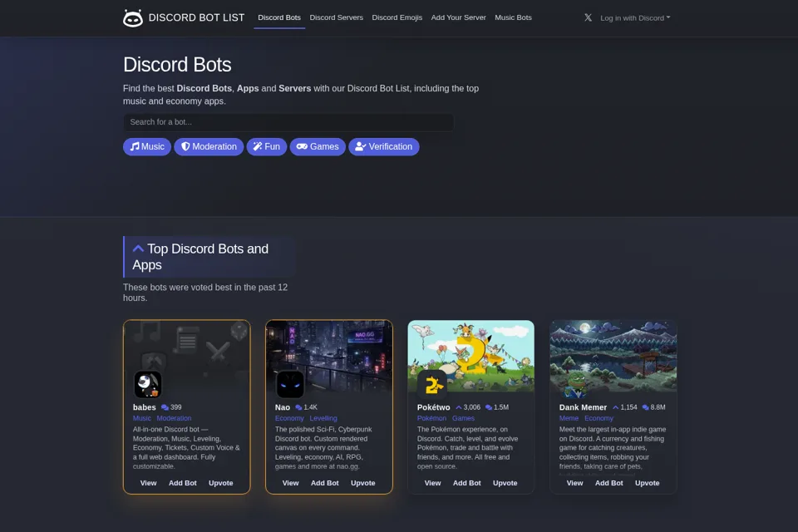Click the chevron icon beside Top Discord Bots heading

(138, 249)
